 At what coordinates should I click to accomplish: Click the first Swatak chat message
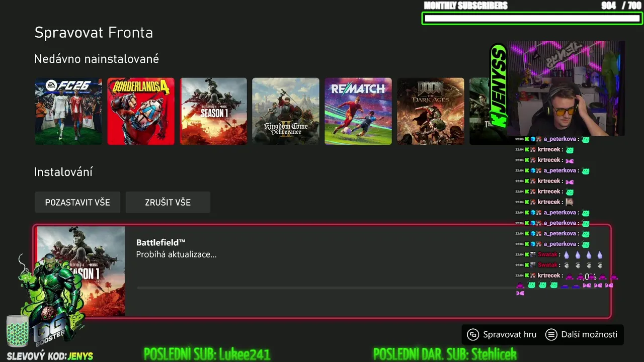[x=558, y=254]
